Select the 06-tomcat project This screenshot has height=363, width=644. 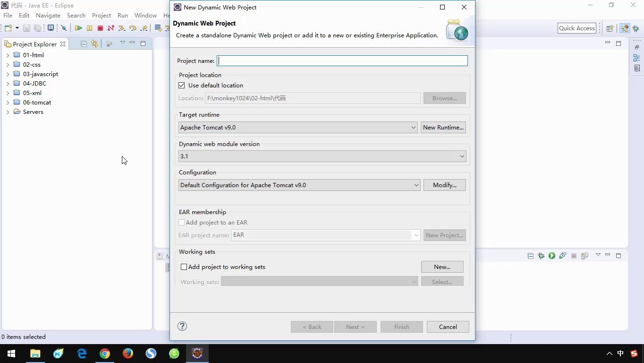coord(37,102)
